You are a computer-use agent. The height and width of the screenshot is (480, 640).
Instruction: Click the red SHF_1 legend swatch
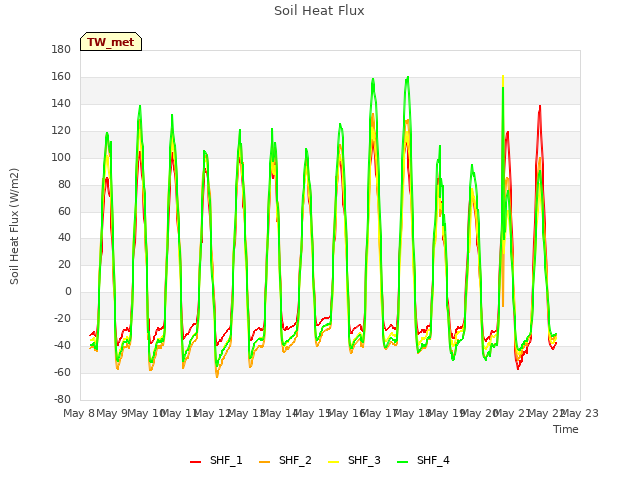pyautogui.click(x=196, y=462)
